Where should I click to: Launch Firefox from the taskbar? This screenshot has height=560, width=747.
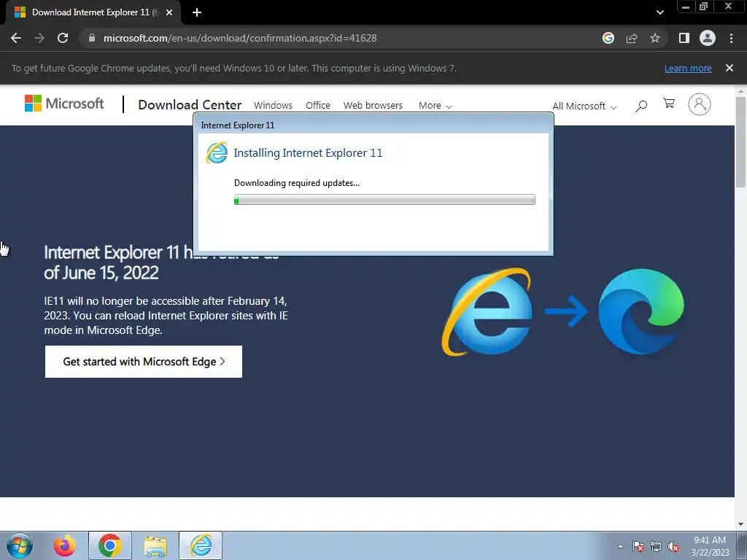point(65,545)
